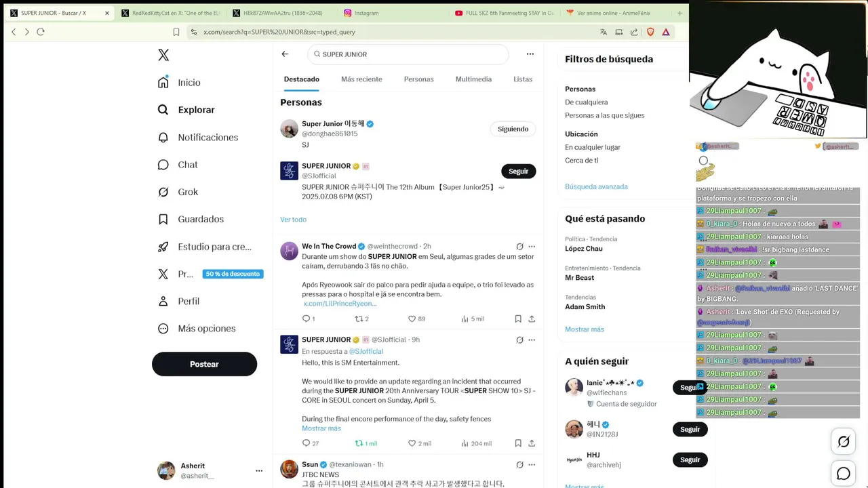The image size is (868, 488).
Task: Expand SJofficial post with Mostrar más
Action: [321, 428]
